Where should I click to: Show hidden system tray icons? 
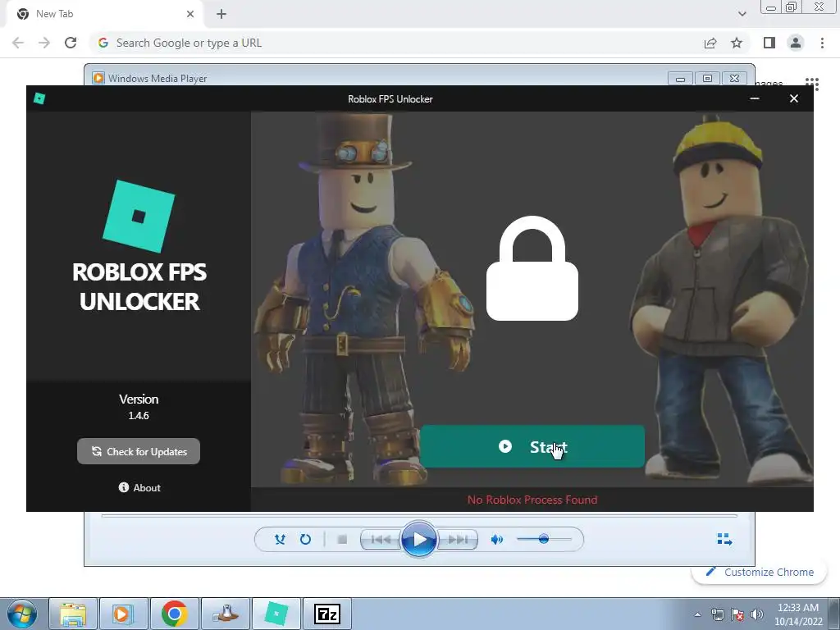tap(697, 614)
